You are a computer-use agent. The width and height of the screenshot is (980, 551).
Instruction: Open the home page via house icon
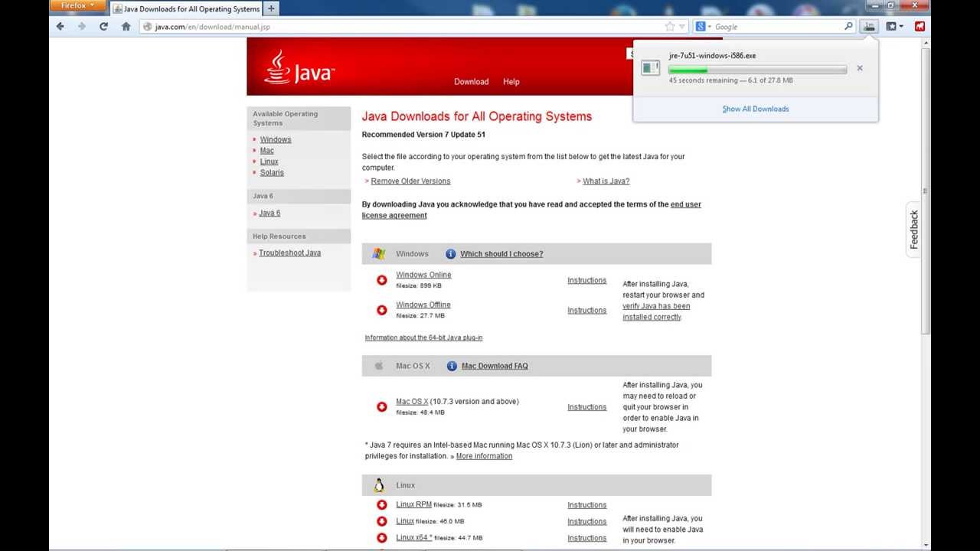pyautogui.click(x=126, y=26)
